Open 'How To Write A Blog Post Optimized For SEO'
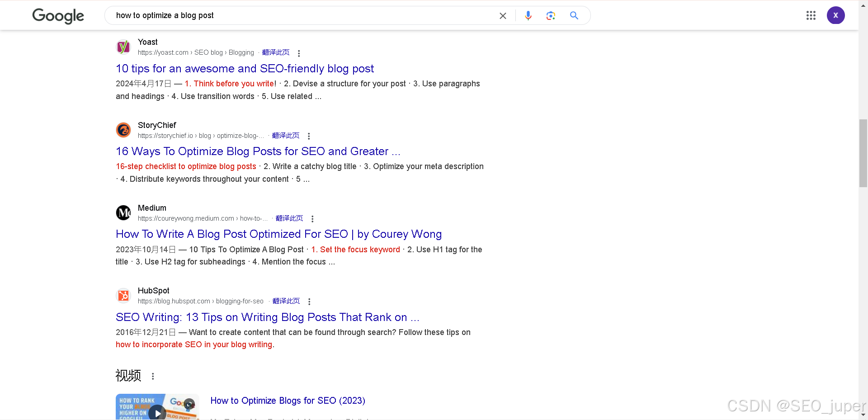Screen dimensions: 868x420 tap(278, 234)
